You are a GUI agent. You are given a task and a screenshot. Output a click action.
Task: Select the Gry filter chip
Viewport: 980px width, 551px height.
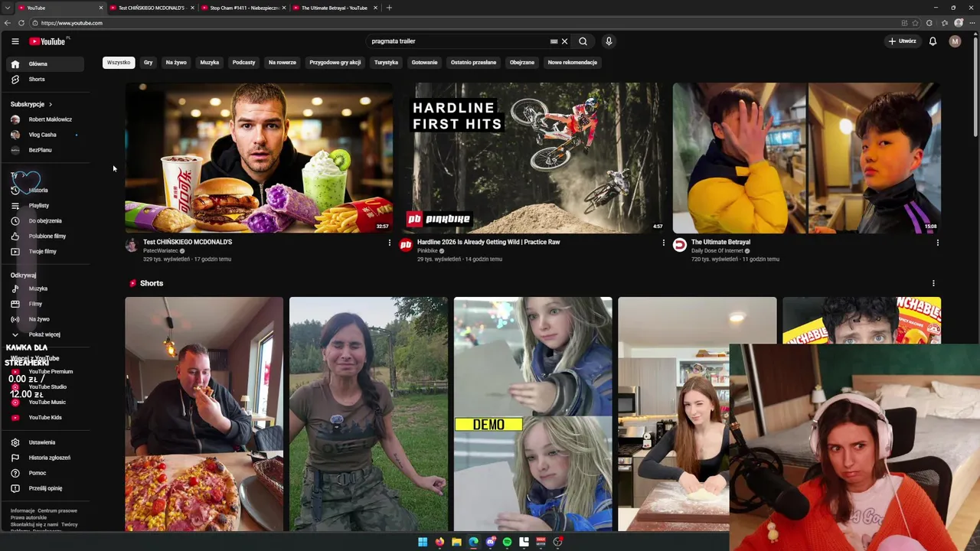tap(148, 63)
